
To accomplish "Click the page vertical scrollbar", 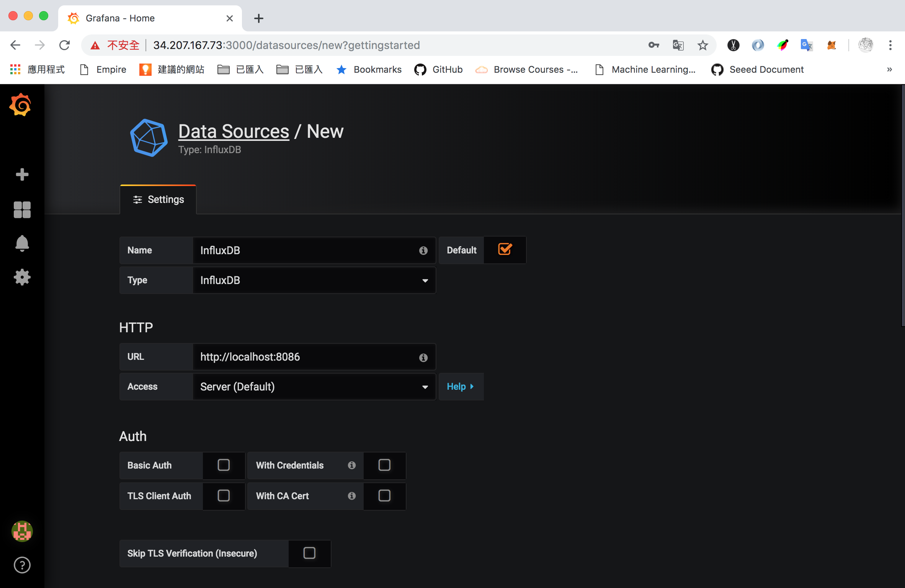I will point(903,205).
